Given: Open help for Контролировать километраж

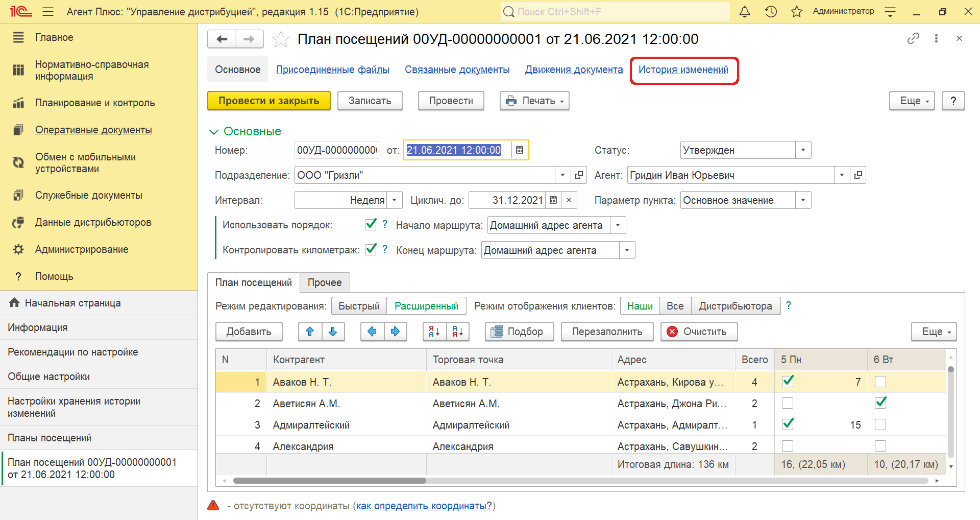Looking at the screenshot, I should pyautogui.click(x=385, y=249).
